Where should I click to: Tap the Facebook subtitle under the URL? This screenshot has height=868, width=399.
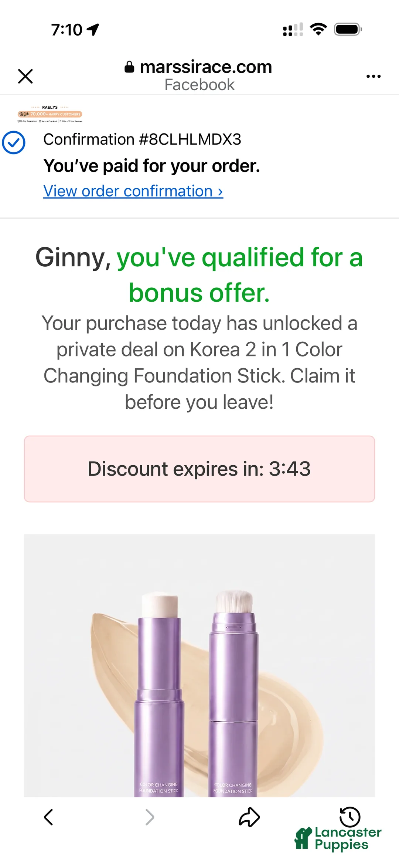(x=199, y=85)
